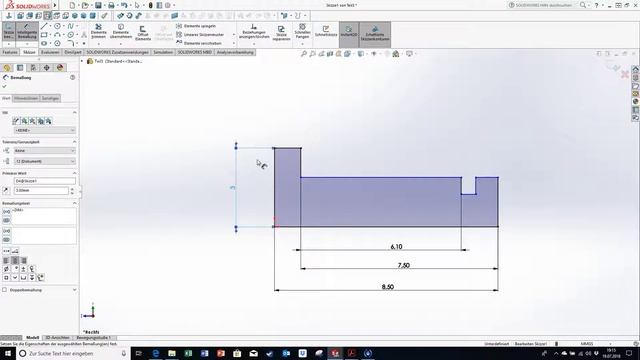Open SOLIDWORKS Zusatzanwendungen tab
The image size is (640, 360).
(x=118, y=52)
